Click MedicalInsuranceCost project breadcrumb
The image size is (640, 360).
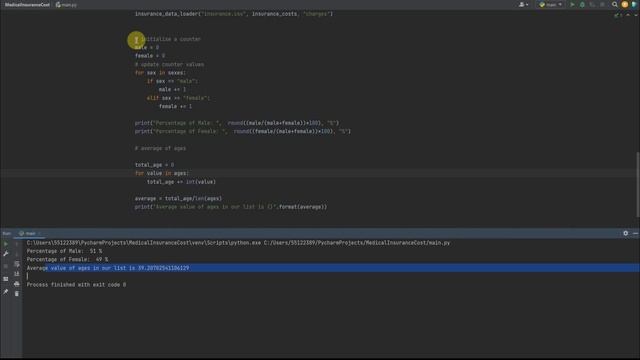tap(27, 5)
